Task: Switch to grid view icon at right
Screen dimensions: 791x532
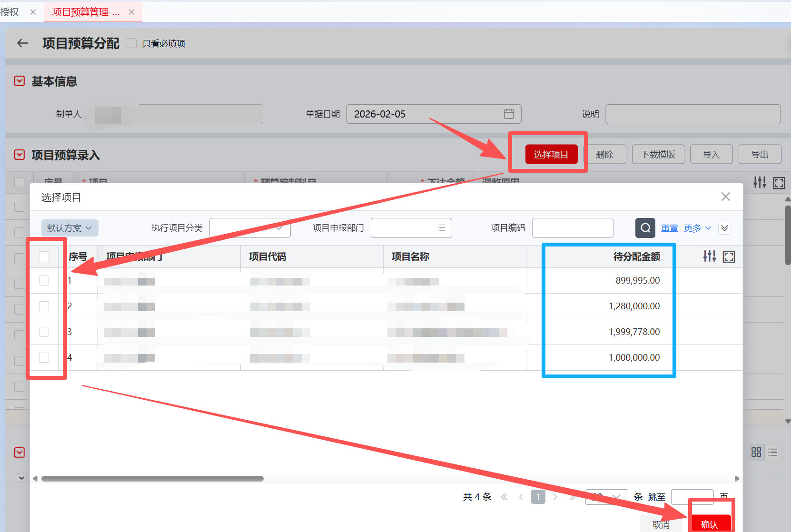Action: [756, 452]
